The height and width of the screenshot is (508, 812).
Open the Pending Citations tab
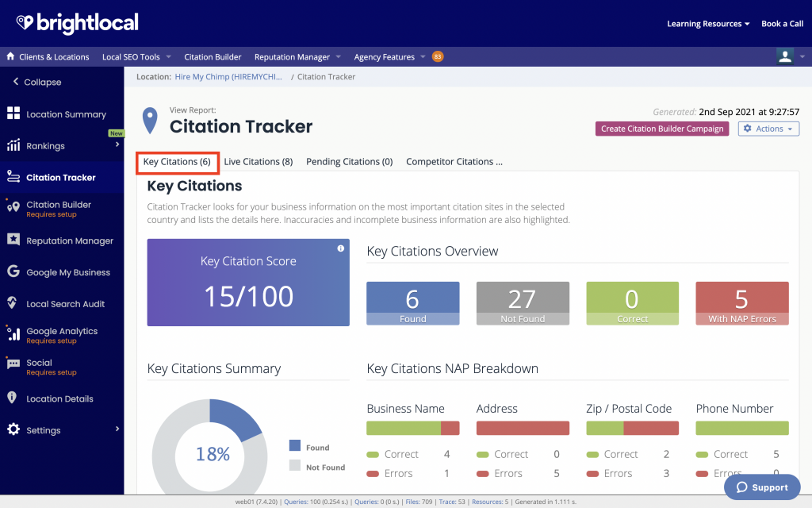tap(349, 161)
